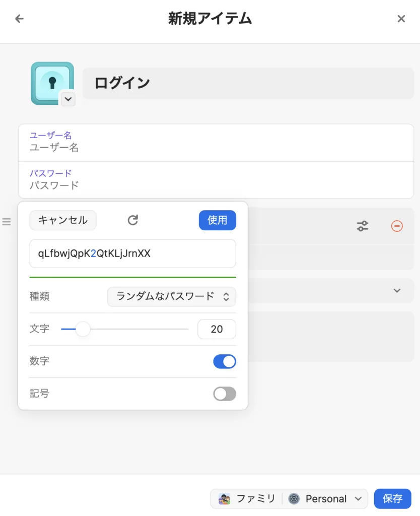This screenshot has width=420, height=516.
Task: Open the 種類 password type dropdown
Action: [171, 296]
